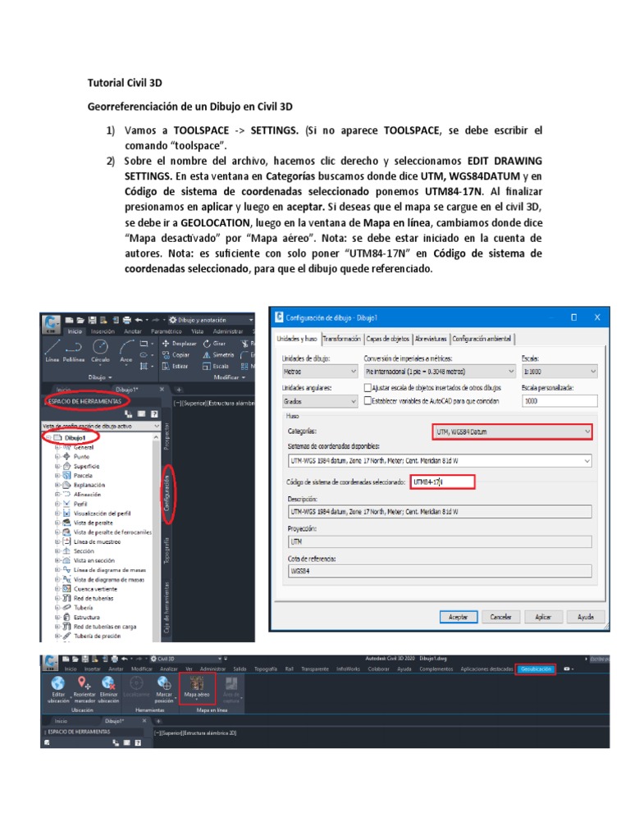Choose the Desplazar modify tool

[180, 344]
